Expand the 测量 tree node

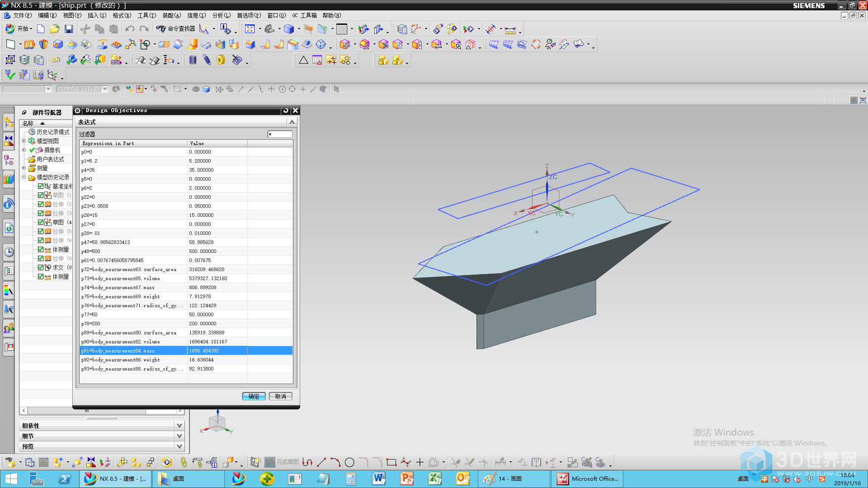coord(24,168)
